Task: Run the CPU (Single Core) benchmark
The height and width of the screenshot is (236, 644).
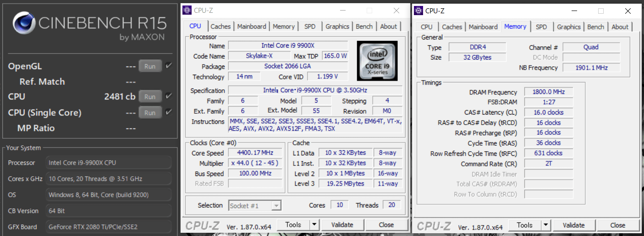Action: tap(150, 113)
